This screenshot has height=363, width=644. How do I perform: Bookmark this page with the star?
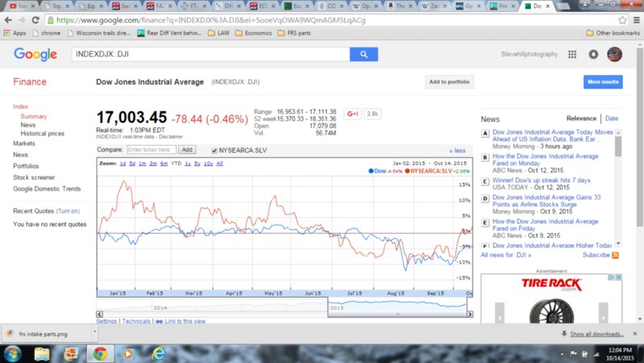[x=622, y=20]
